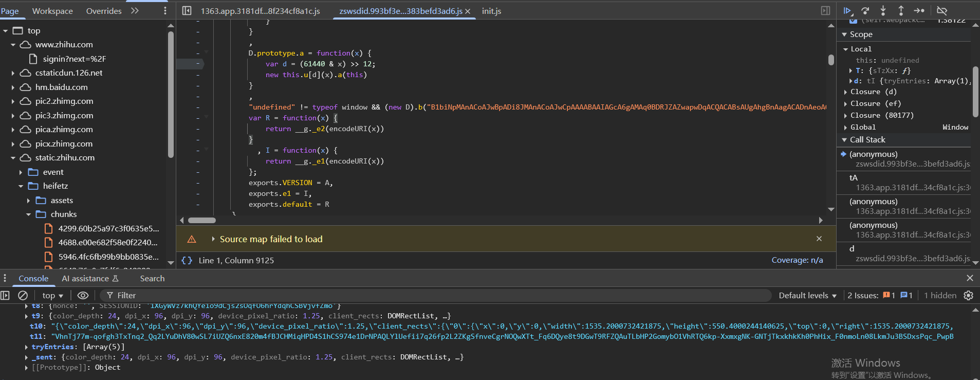This screenshot has width=980, height=380.
Task: Open the Sources panel three-dot menu
Action: coord(165,11)
